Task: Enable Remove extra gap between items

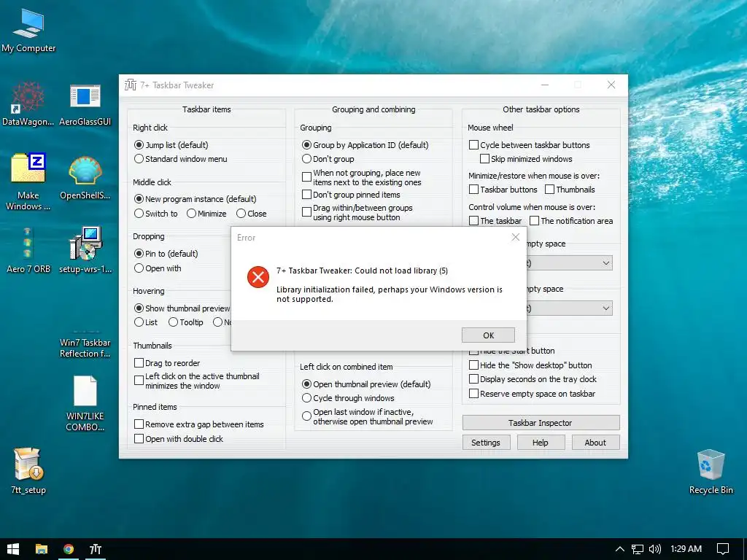Action: [x=198, y=424]
